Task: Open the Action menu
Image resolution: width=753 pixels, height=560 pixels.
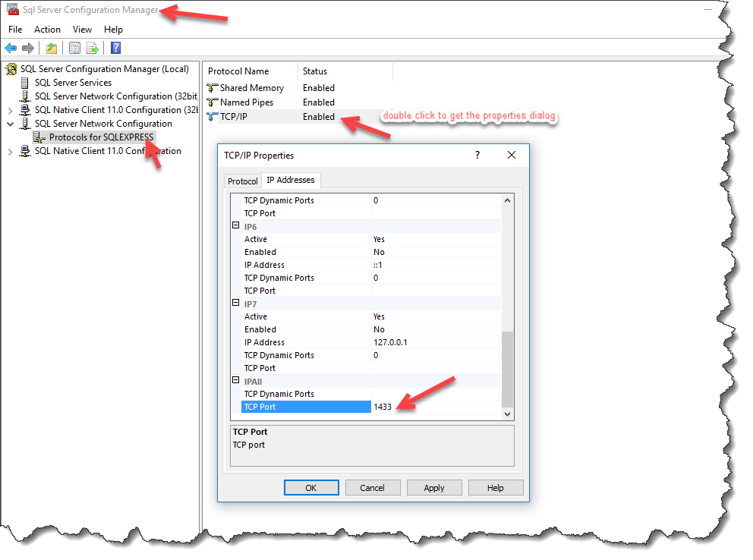Action: 47,30
